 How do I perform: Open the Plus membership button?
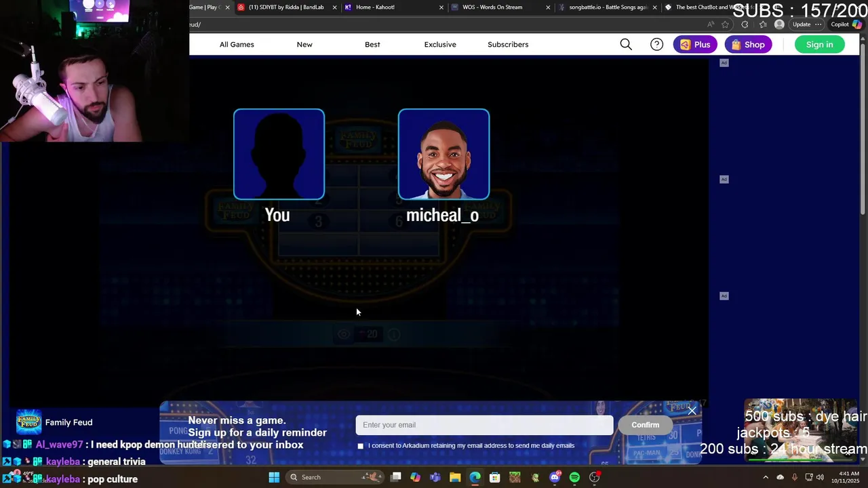(695, 44)
